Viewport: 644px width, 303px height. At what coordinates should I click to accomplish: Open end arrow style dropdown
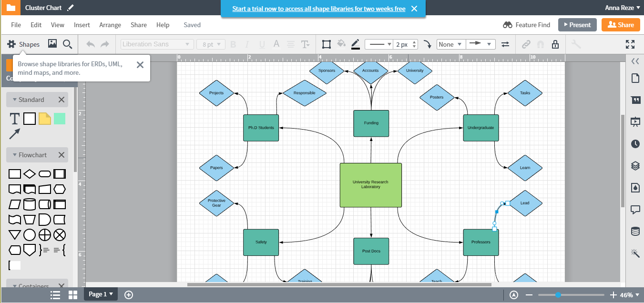(480, 44)
